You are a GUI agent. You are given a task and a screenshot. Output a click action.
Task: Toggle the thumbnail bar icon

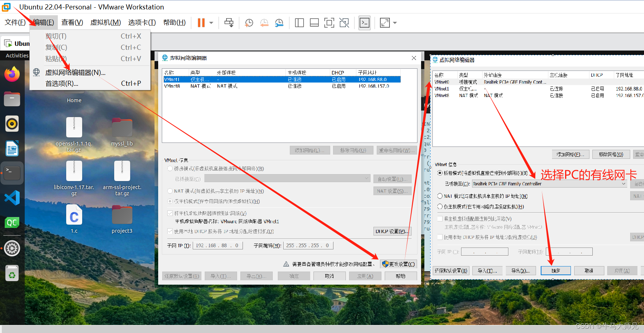pyautogui.click(x=314, y=23)
